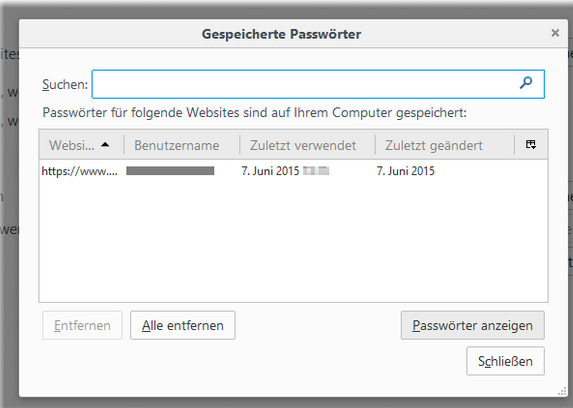Screen dimensions: 573x408
Task: Click the Gespeicherte Passwörter title bar
Action: pyautogui.click(x=281, y=34)
